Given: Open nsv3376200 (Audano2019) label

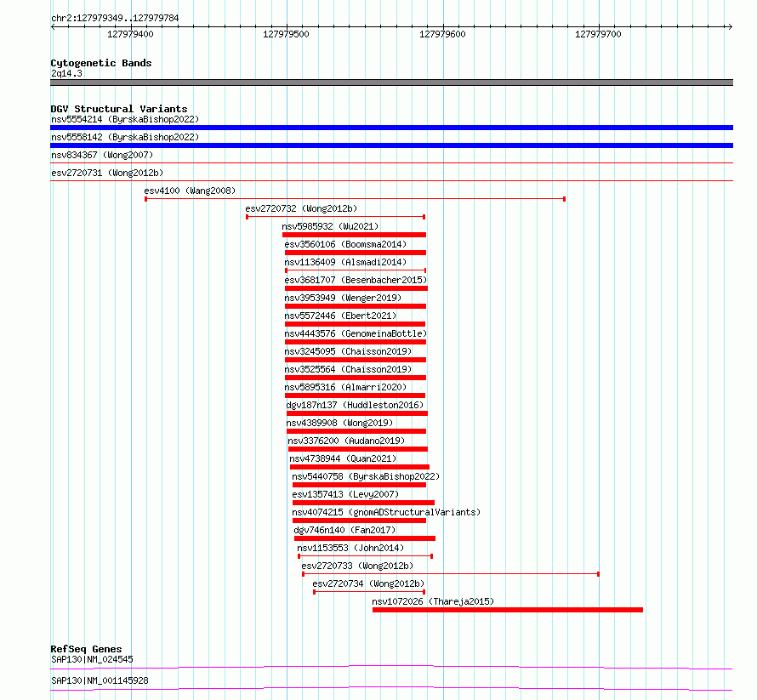Looking at the screenshot, I should tap(347, 441).
